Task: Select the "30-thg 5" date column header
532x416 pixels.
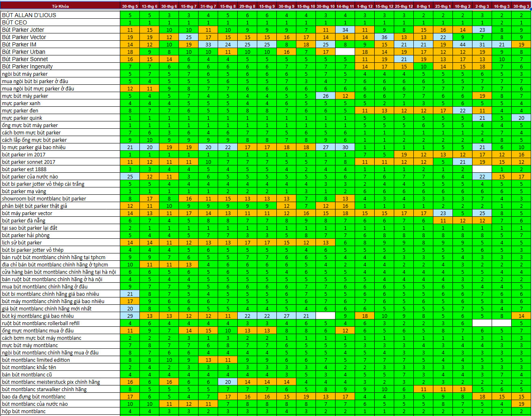Action: point(130,6)
